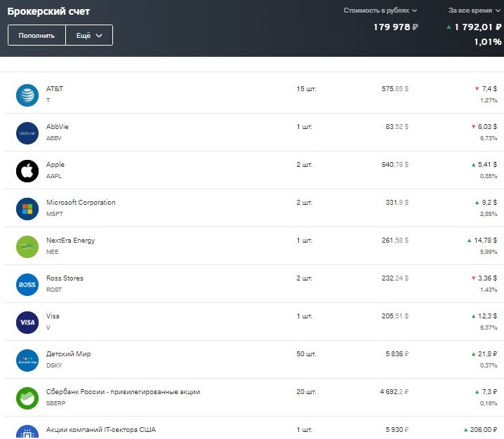The width and height of the screenshot is (504, 439).
Task: Click the 575,85 $ AT&T value
Action: (x=395, y=89)
